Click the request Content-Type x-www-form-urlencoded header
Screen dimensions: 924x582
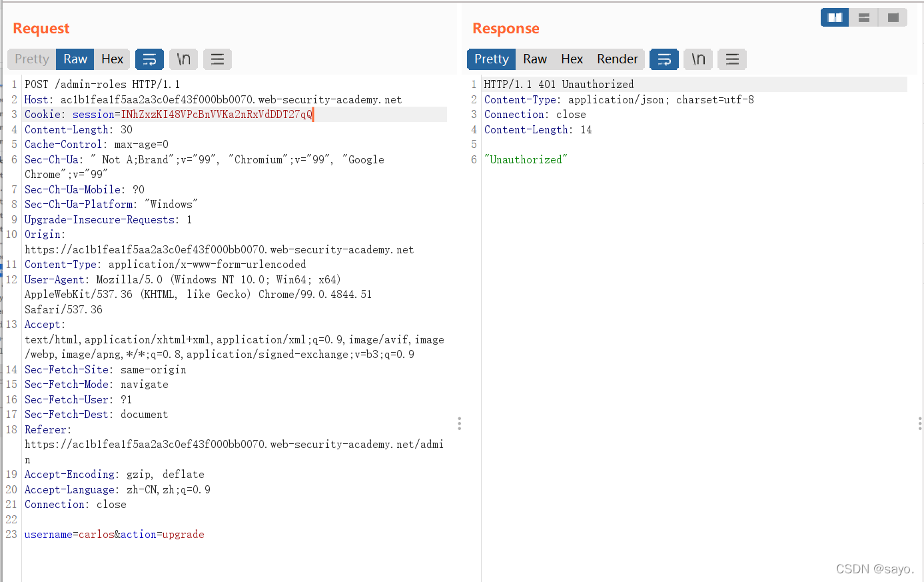point(165,265)
